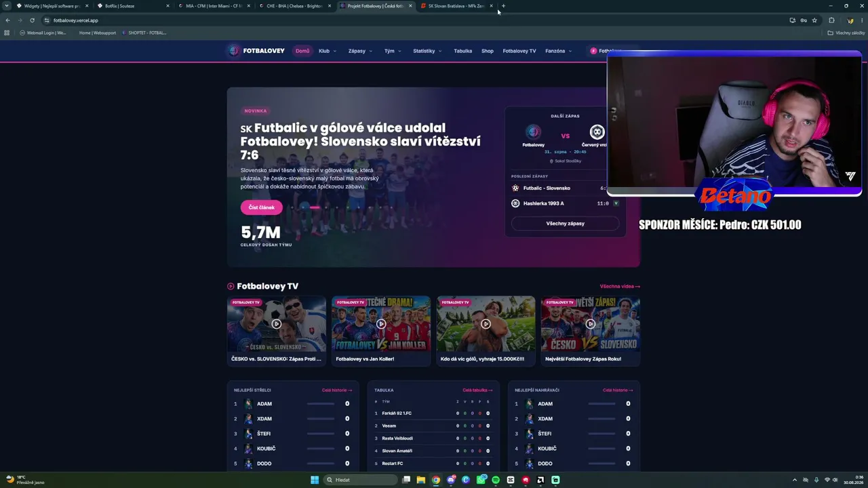Click the install app icon in address bar

792,20
